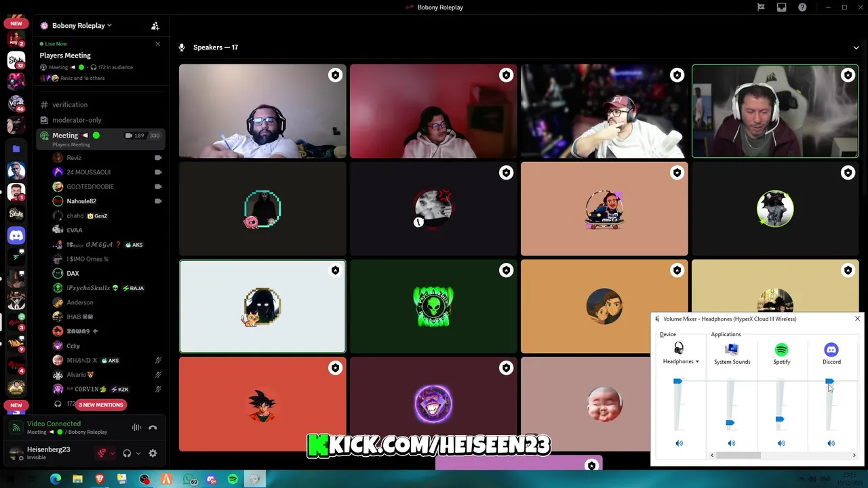The height and width of the screenshot is (488, 868).
Task: Click the invite members icon beside Bobony Roleplay
Action: coord(155,26)
